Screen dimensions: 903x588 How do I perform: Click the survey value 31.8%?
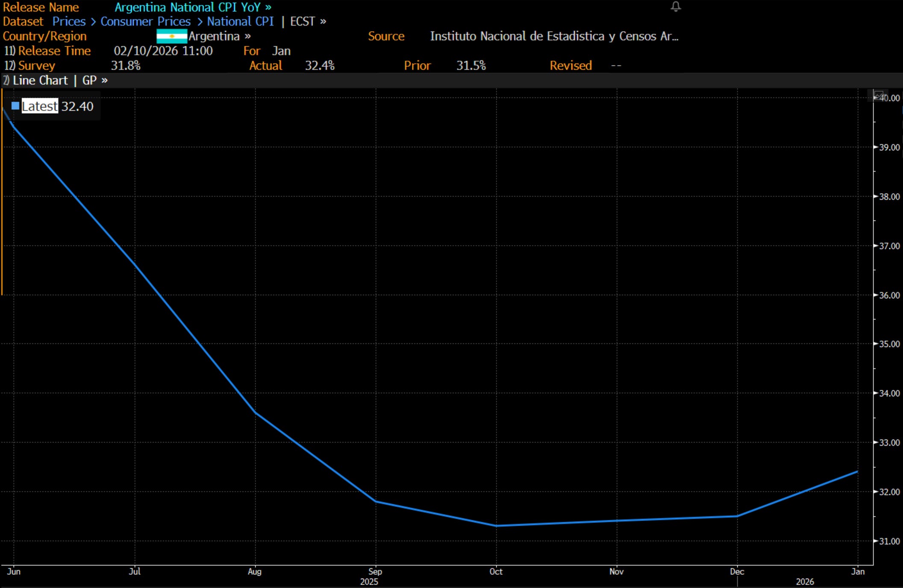pos(126,65)
